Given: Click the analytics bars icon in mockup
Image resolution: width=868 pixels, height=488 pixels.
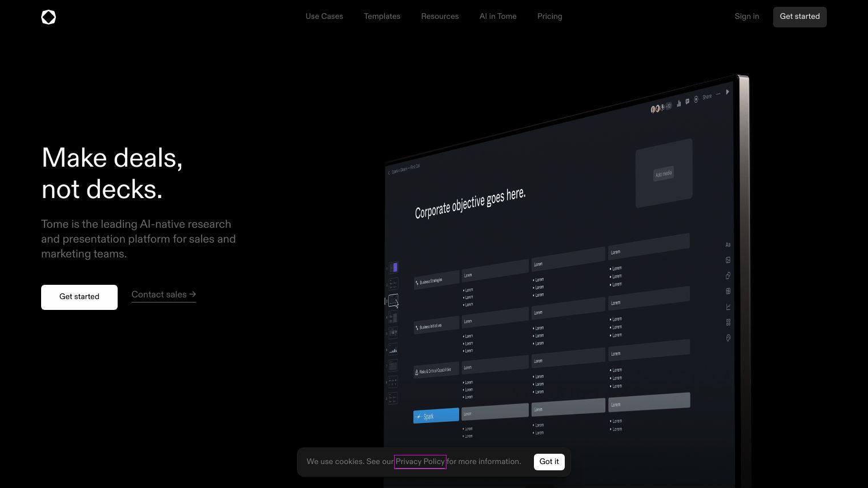Looking at the screenshot, I should click(678, 103).
